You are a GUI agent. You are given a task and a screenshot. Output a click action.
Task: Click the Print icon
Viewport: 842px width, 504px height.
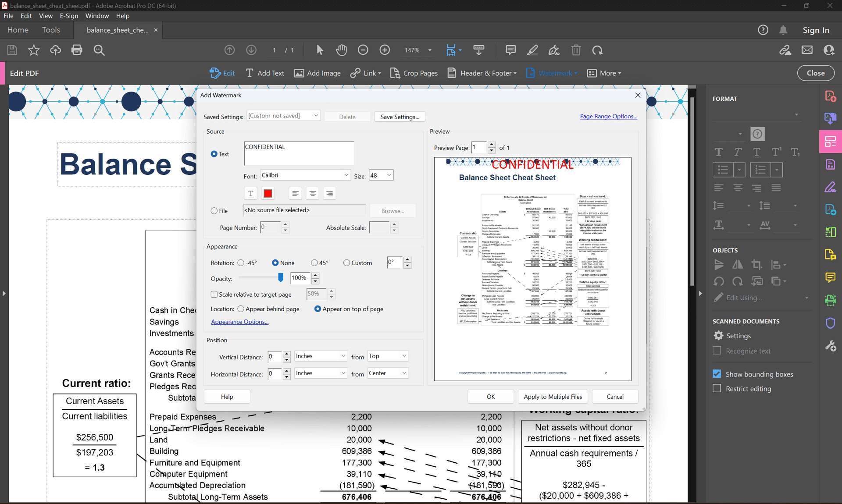tap(77, 50)
